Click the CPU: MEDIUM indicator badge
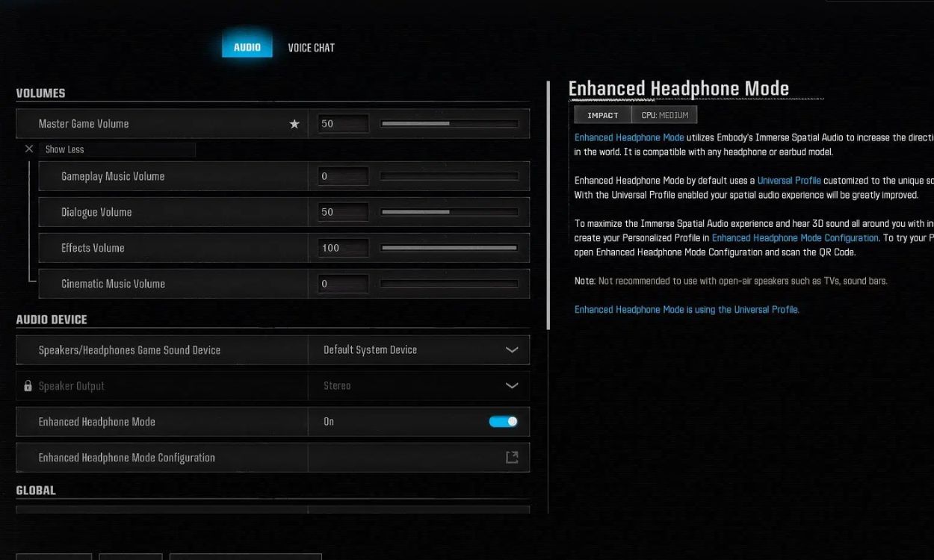The height and width of the screenshot is (560, 934). 664,114
